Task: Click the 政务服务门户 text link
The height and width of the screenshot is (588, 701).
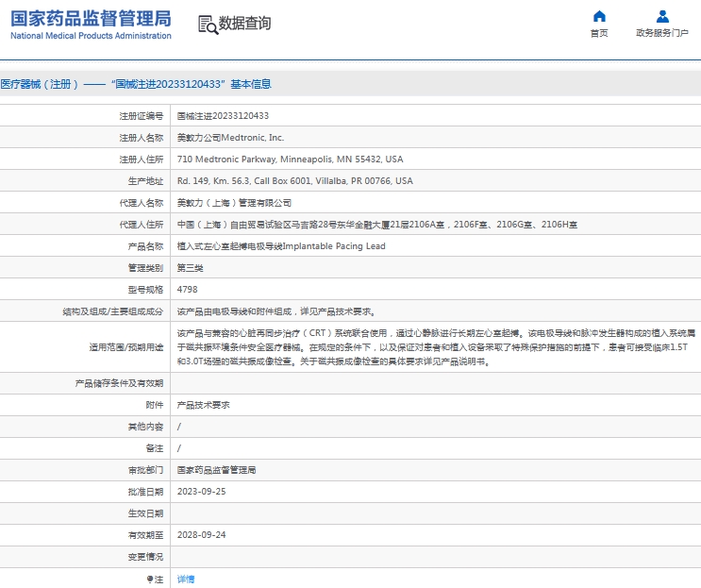Action: coord(662,33)
